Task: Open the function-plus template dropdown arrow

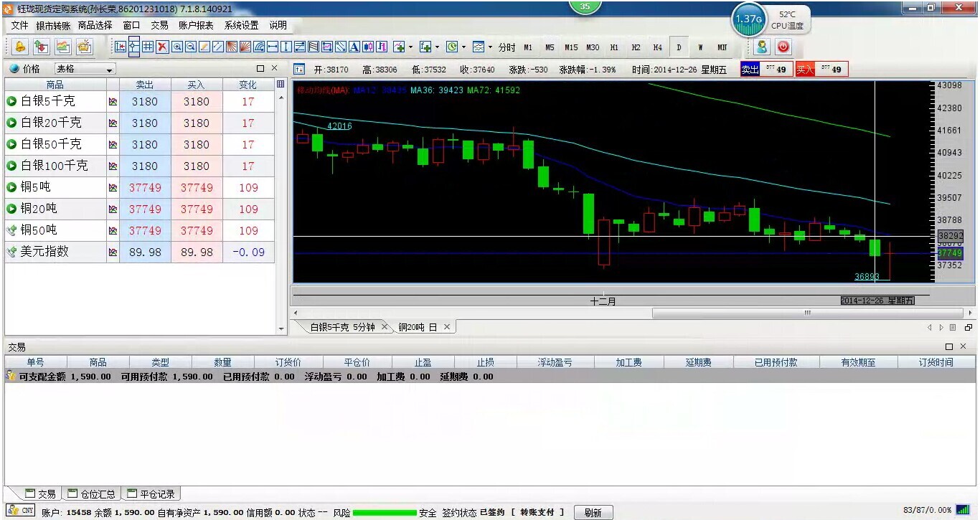Action: click(437, 47)
